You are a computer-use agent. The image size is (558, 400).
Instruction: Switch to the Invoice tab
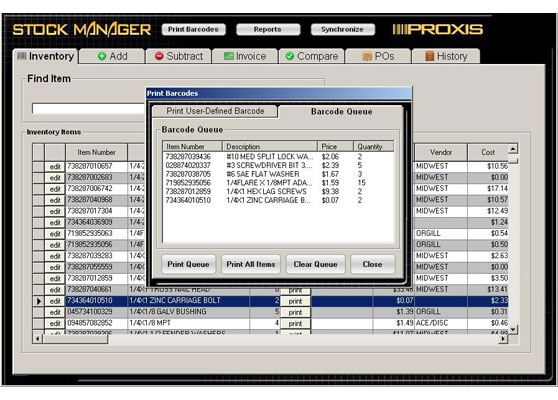pyautogui.click(x=245, y=56)
